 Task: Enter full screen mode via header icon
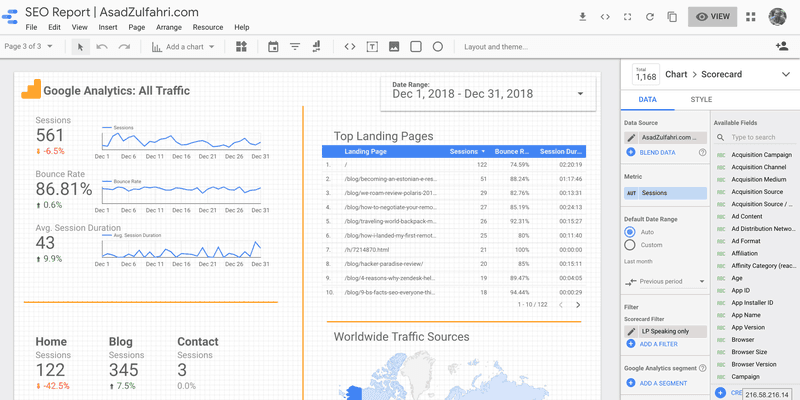tap(628, 17)
